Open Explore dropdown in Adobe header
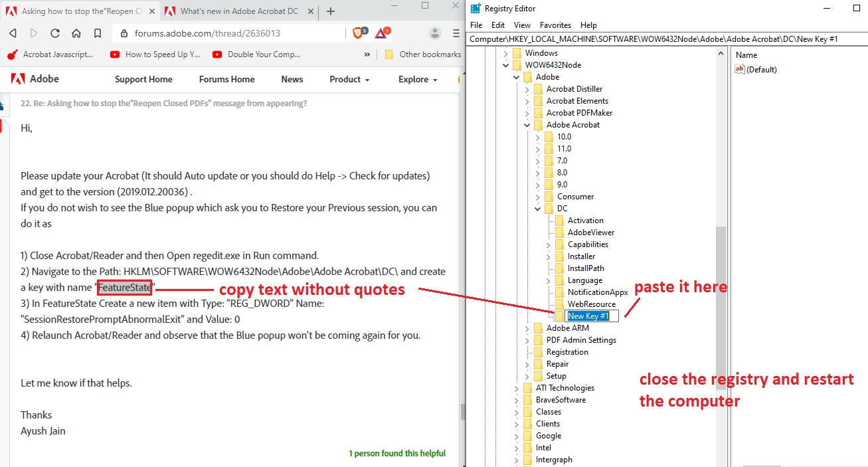 [418, 79]
